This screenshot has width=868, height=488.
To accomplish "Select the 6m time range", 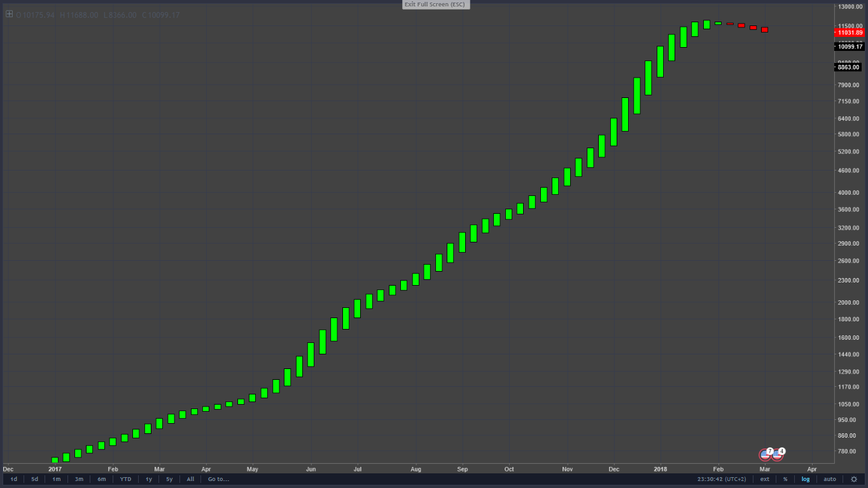I will tap(102, 479).
